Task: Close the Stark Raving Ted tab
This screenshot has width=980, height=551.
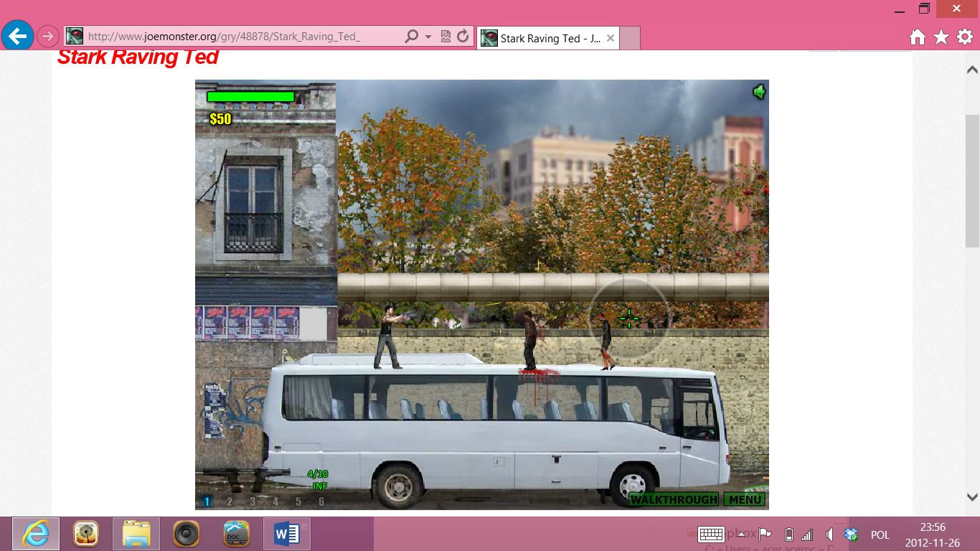Action: click(x=611, y=38)
